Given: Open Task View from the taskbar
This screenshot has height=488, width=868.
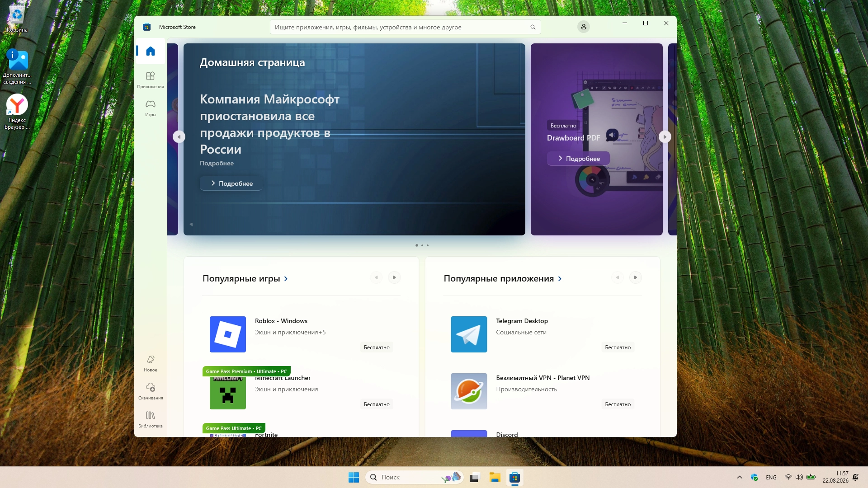Looking at the screenshot, I should 474,477.
